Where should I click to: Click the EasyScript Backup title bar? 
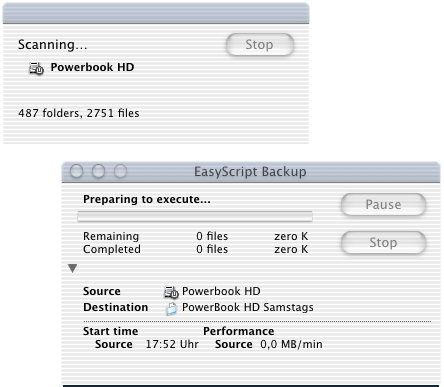pyautogui.click(x=251, y=172)
